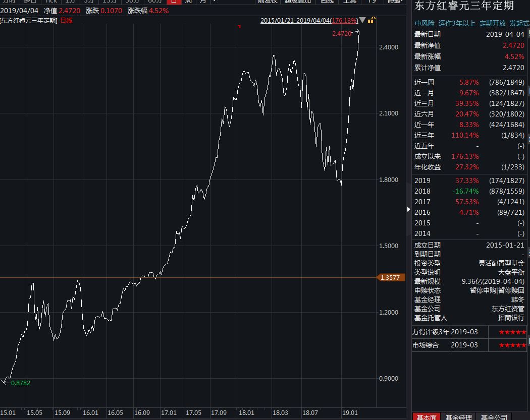Image resolution: width=530 pixels, height=420 pixels.
Task: Click the 成立以来 return 176.13%
Action: [465, 156]
